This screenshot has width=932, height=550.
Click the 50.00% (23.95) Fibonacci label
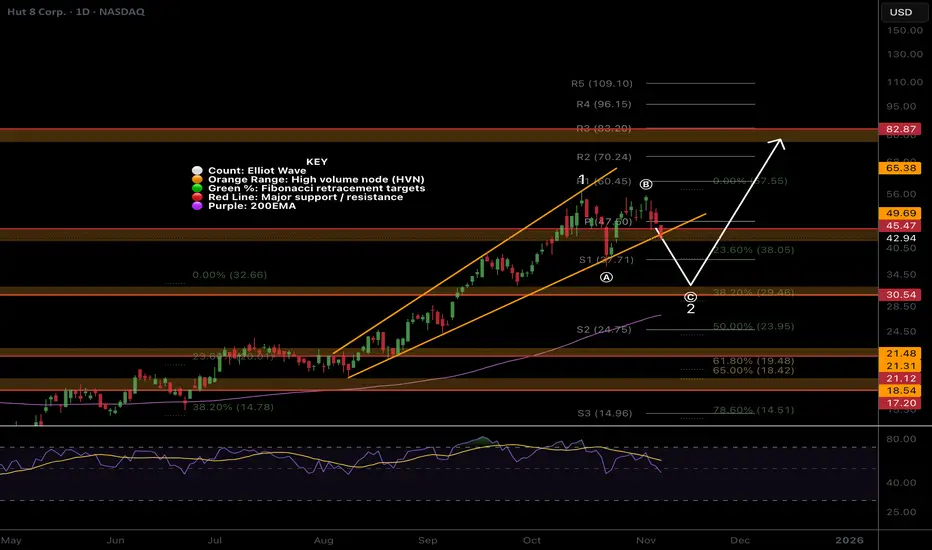(753, 326)
